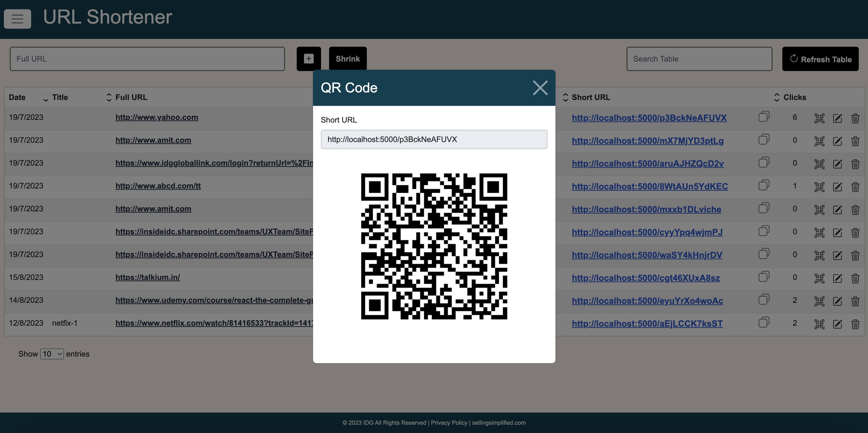Open the http://www.yahoo.com full link
Image resolution: width=868 pixels, height=433 pixels.
click(157, 117)
